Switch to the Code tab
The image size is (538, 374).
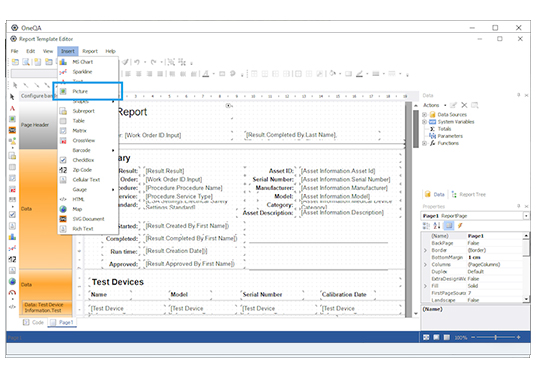click(33, 322)
